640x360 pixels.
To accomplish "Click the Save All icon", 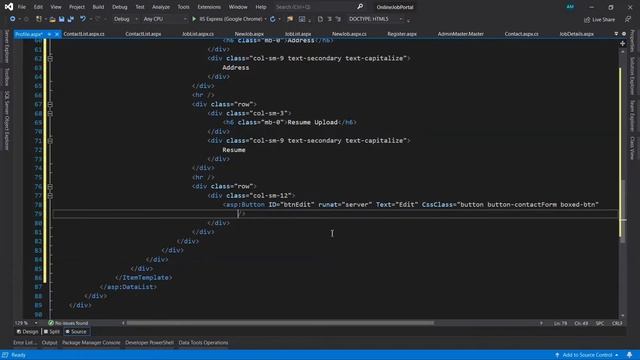I will coord(71,19).
